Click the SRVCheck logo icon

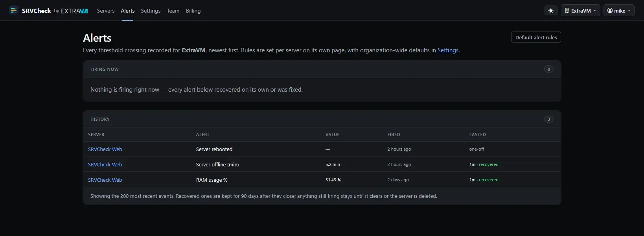pos(14,10)
